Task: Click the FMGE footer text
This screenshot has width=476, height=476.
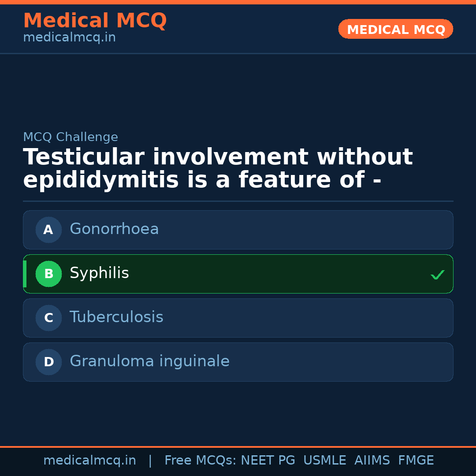Action: point(416,461)
